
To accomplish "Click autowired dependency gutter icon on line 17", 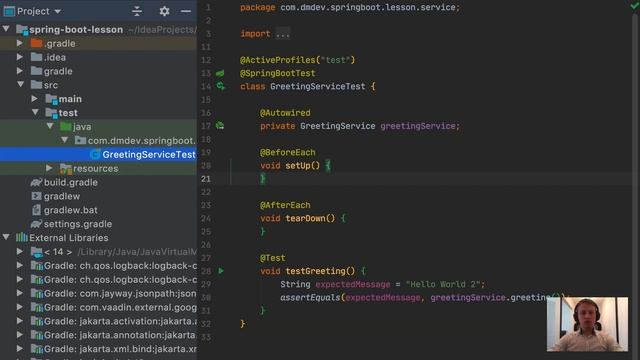I will [220, 126].
